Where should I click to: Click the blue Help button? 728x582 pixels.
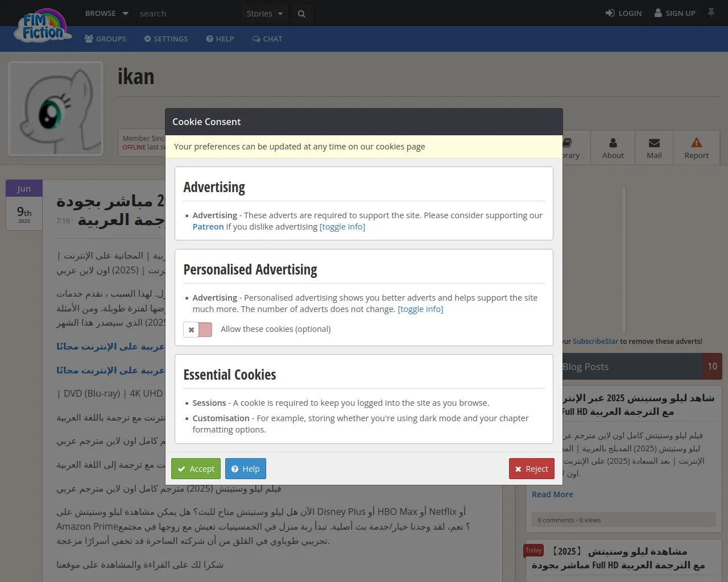pyautogui.click(x=245, y=469)
